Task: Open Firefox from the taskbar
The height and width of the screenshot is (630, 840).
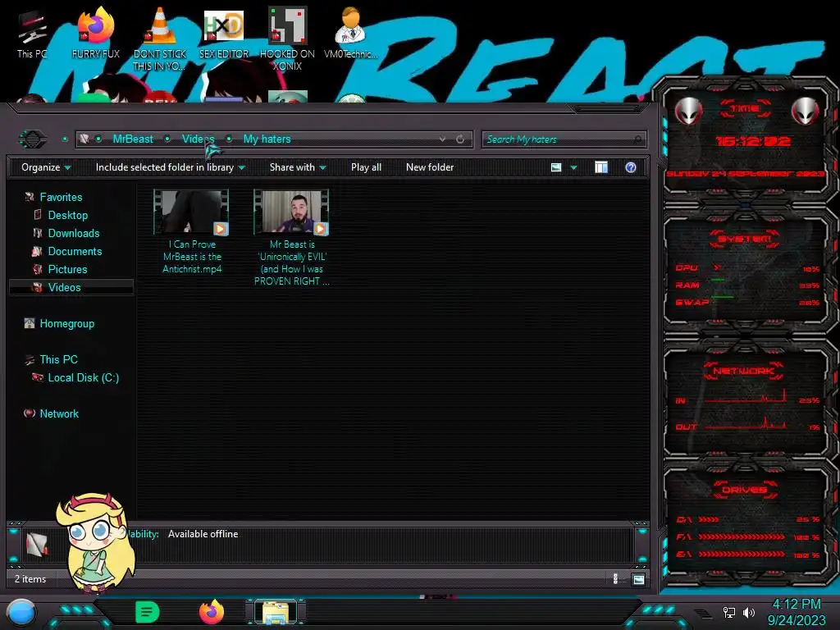Action: tap(212, 612)
